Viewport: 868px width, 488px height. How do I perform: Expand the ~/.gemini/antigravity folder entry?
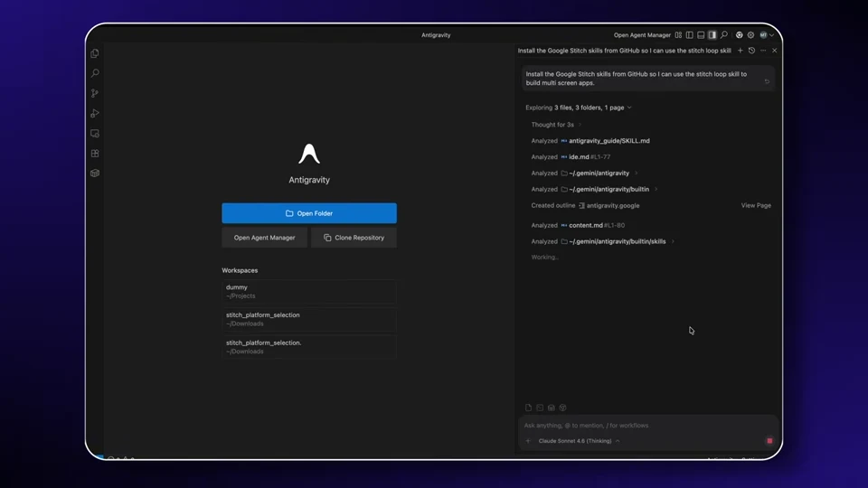click(x=599, y=174)
